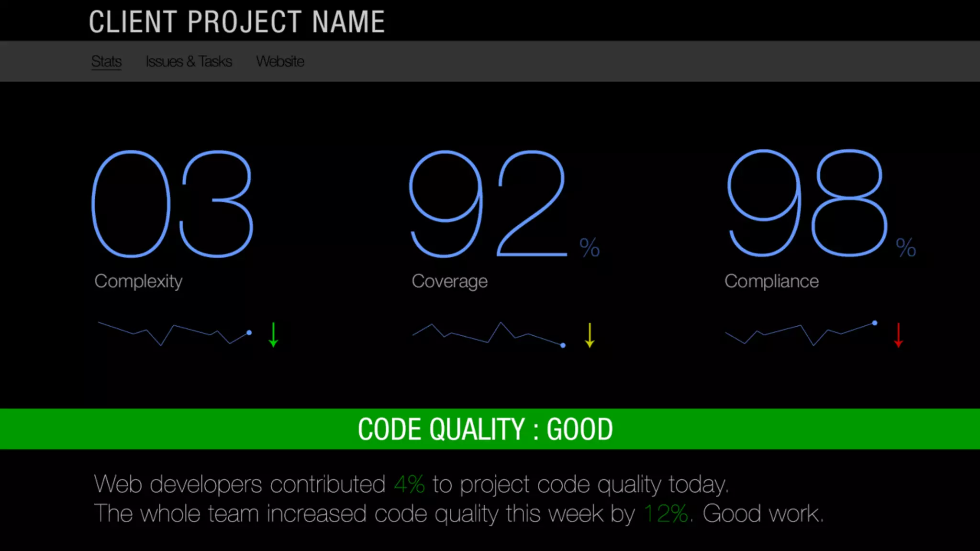
Task: Select the large 98 compliance number
Action: 807,203
